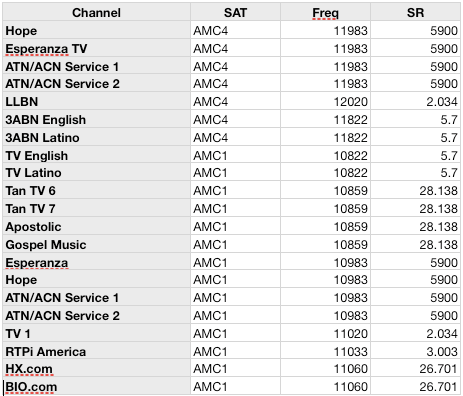Click the 11033 frequency cell
This screenshot has height=396, width=463.
[x=325, y=352]
